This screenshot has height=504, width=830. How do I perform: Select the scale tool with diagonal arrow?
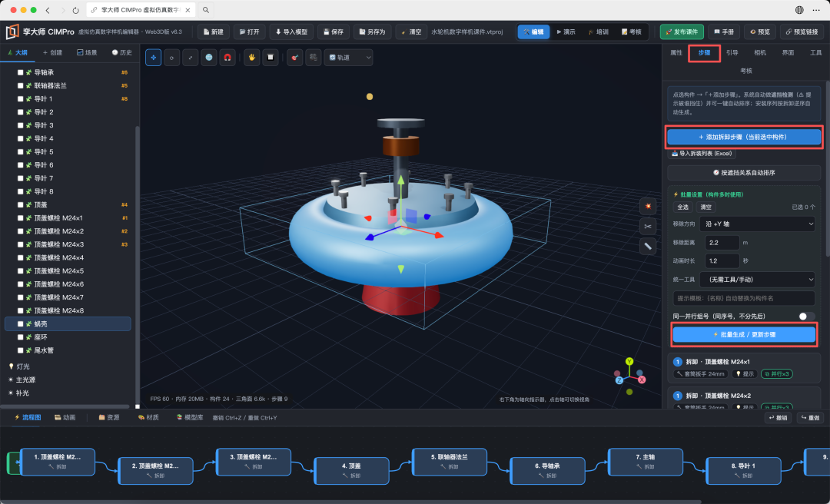(190, 57)
